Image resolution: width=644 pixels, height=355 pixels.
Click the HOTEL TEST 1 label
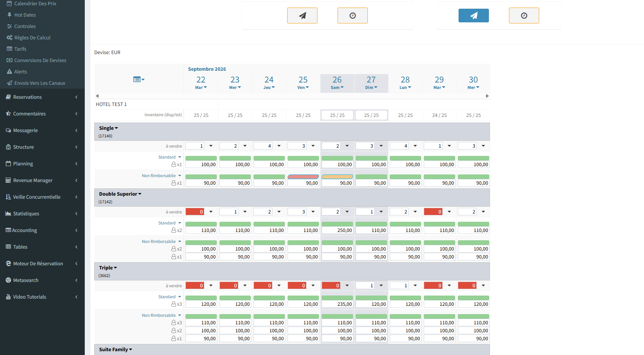[111, 104]
